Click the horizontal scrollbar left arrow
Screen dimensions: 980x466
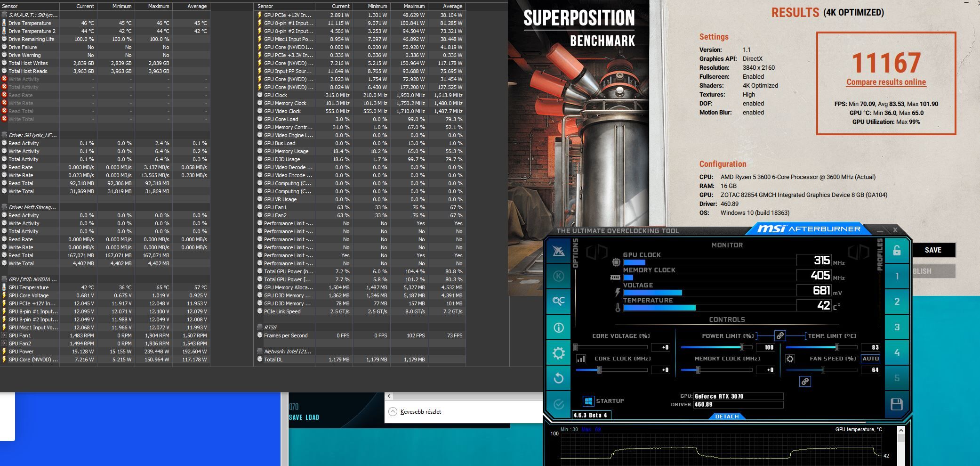click(x=389, y=396)
